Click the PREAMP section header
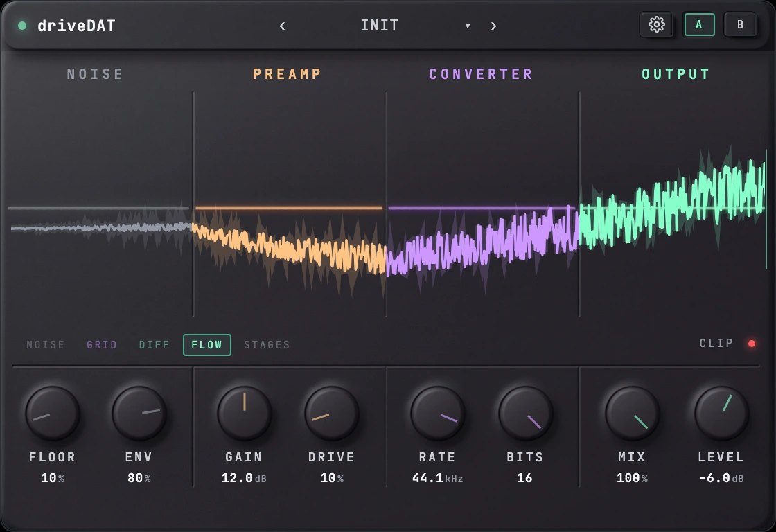Screen dimensions: 776x532 (287, 74)
